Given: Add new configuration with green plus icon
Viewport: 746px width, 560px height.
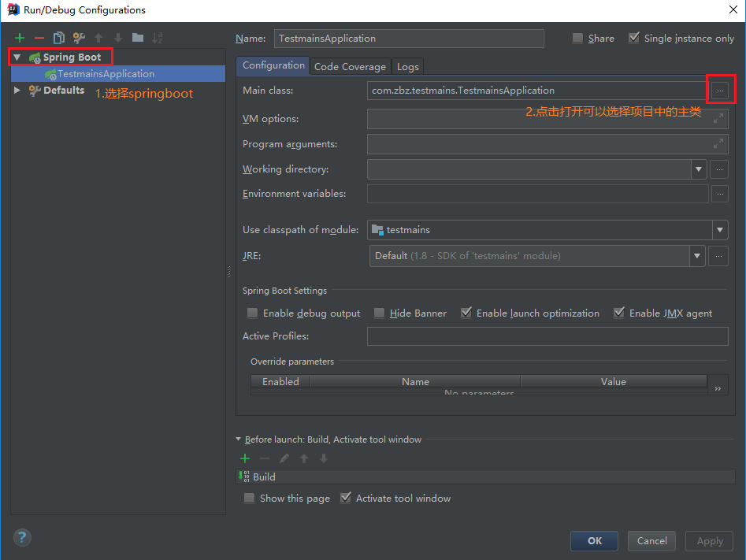Looking at the screenshot, I should (x=20, y=38).
